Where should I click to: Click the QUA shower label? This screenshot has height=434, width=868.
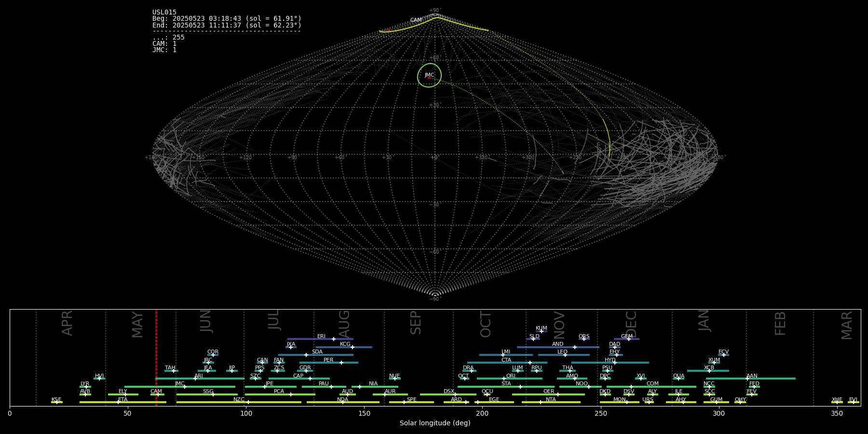678,376
